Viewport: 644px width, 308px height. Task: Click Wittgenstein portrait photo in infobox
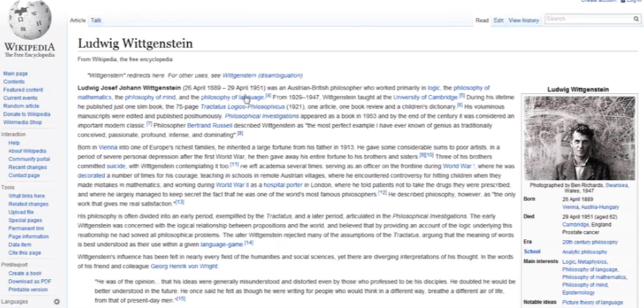coord(579,138)
